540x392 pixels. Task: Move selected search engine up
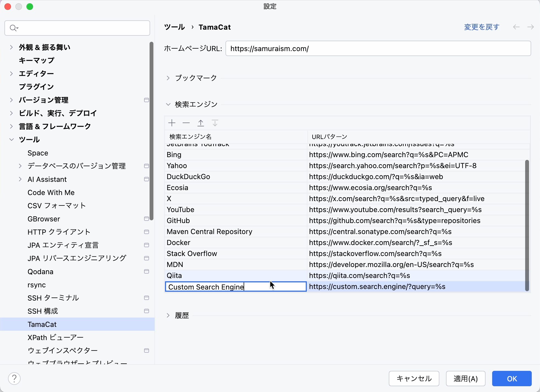pos(201,123)
